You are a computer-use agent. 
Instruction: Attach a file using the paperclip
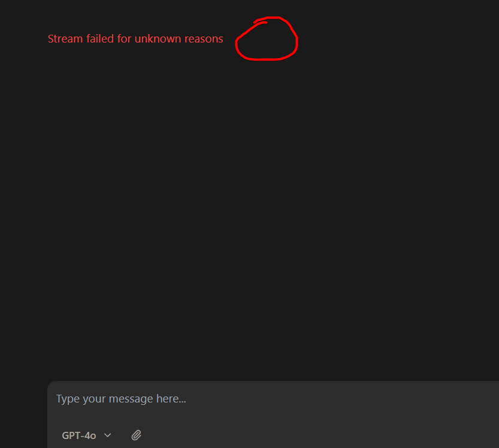[x=136, y=435]
